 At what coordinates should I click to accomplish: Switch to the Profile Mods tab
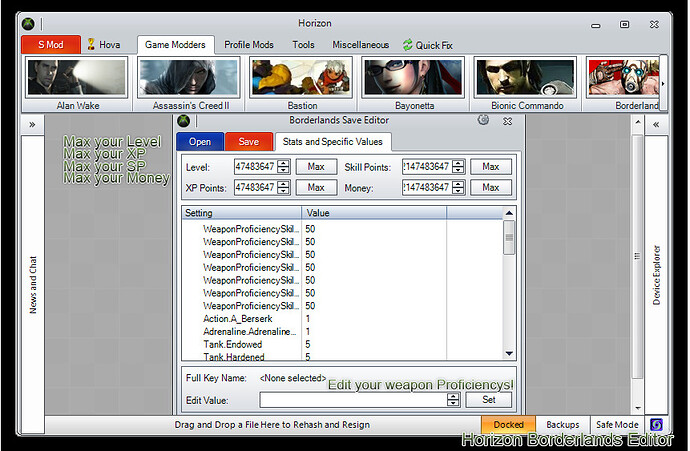(249, 45)
